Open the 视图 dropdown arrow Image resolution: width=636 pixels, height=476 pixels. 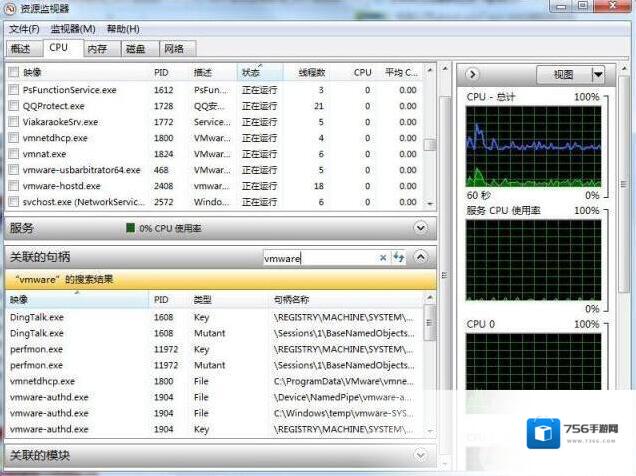(598, 74)
